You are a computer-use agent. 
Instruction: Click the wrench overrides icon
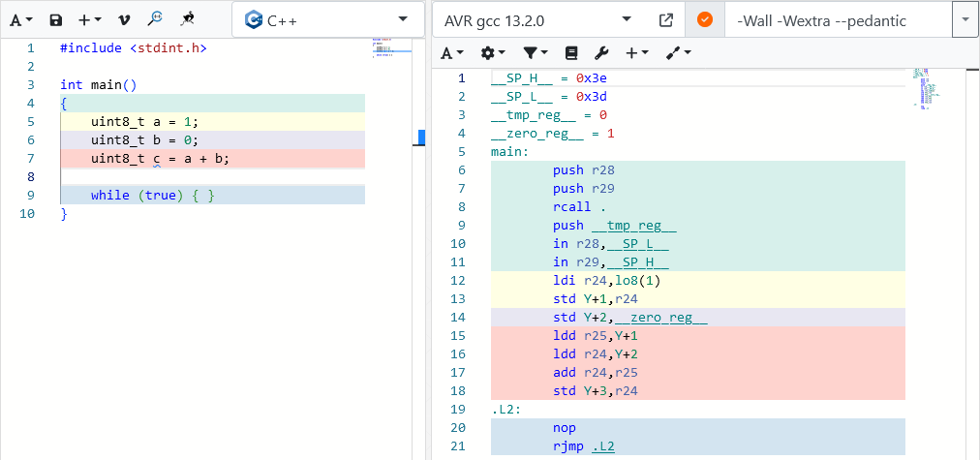tap(600, 52)
